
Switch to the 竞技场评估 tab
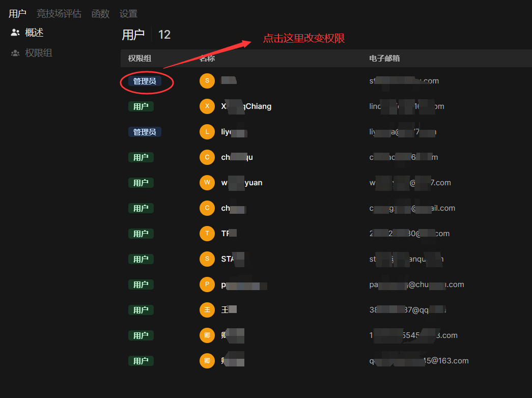tap(59, 14)
